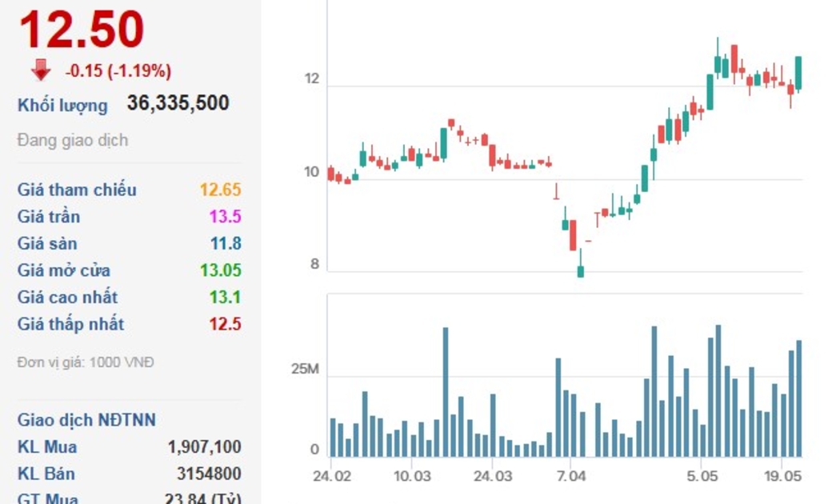Click the 25M volume axis label
The height and width of the screenshot is (504, 840).
pos(305,370)
